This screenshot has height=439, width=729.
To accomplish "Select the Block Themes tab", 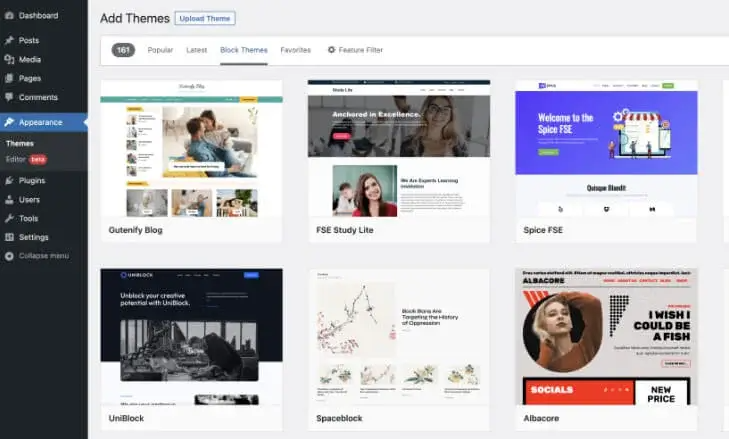I will point(244,50).
